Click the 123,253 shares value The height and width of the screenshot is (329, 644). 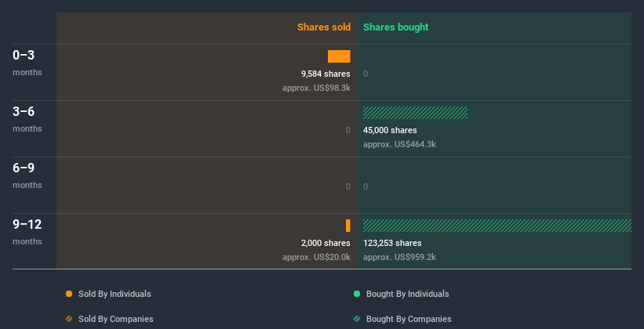[392, 243]
